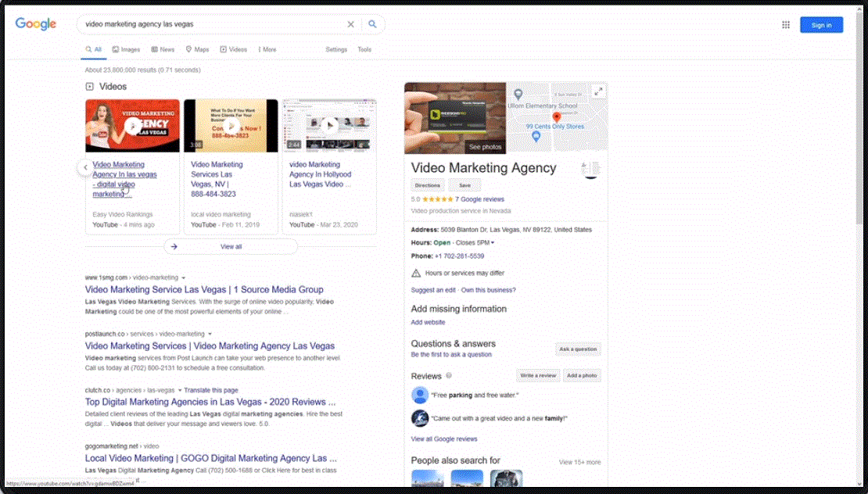
Task: Click the Sign in button
Action: point(822,25)
